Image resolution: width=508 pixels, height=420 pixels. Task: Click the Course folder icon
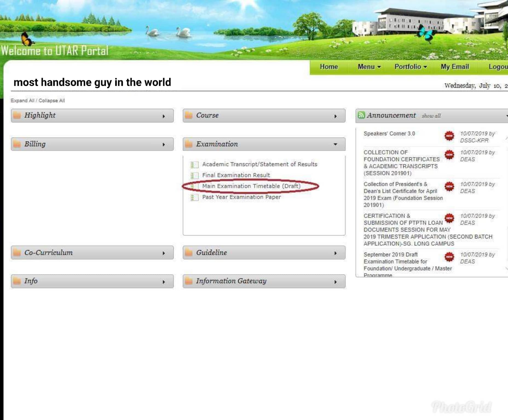tap(189, 115)
